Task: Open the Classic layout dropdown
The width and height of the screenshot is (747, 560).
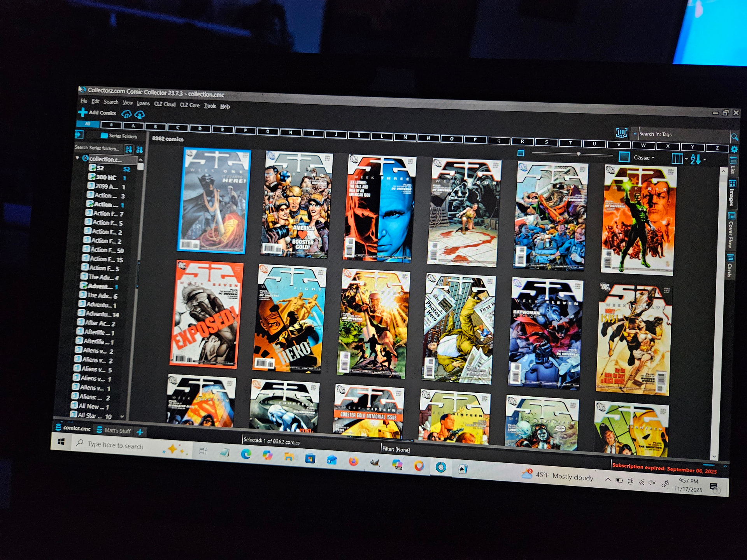Action: [x=644, y=157]
